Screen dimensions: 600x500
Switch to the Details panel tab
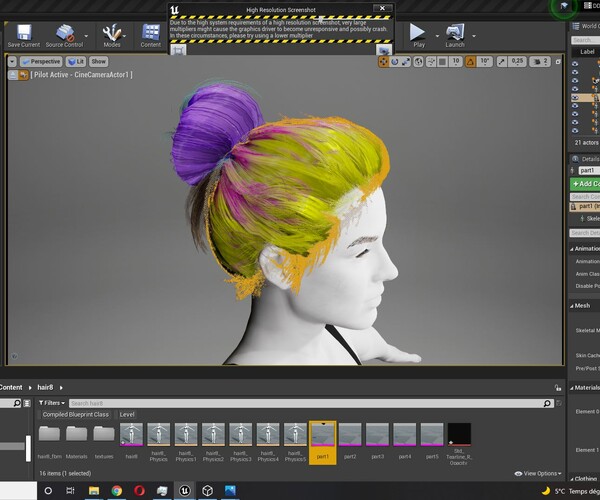click(x=586, y=159)
